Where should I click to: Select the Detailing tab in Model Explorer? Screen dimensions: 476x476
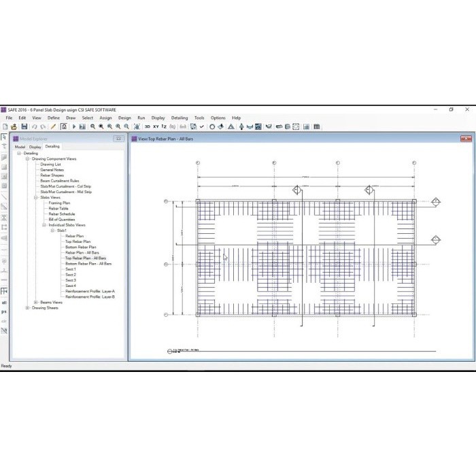[x=52, y=146]
